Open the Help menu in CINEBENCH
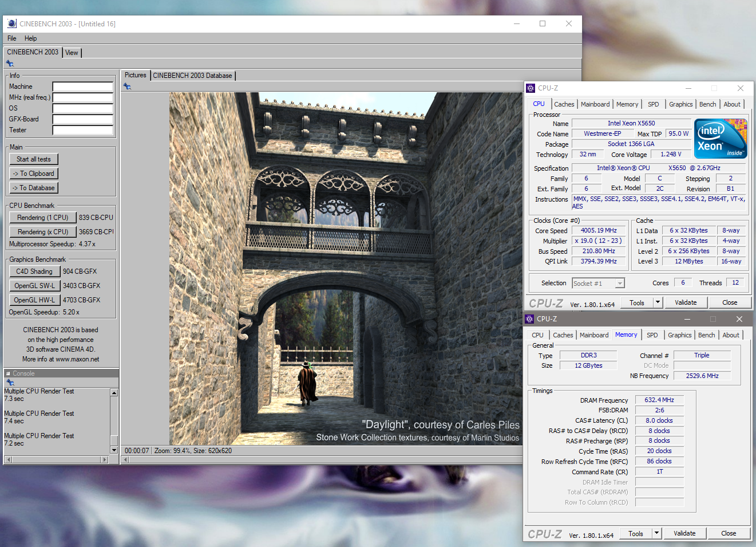 coord(30,38)
